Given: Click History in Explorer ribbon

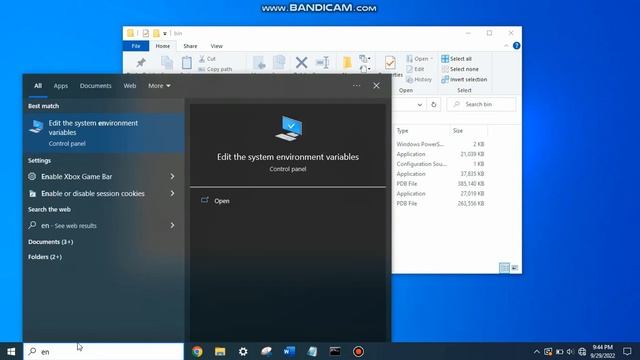Looking at the screenshot, I should (x=419, y=79).
